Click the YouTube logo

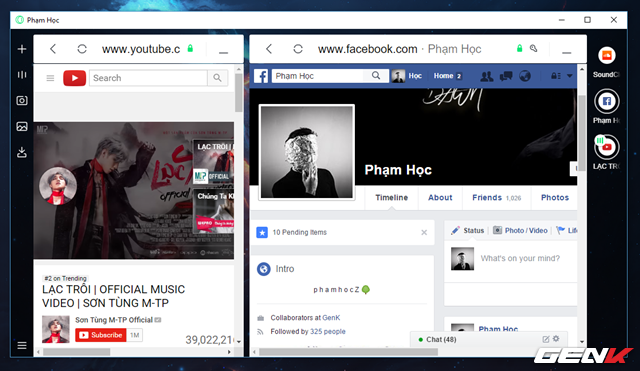tap(74, 78)
